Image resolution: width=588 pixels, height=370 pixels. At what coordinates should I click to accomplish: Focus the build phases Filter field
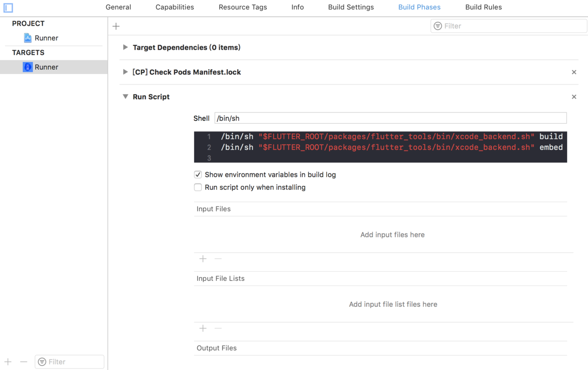pyautogui.click(x=508, y=26)
